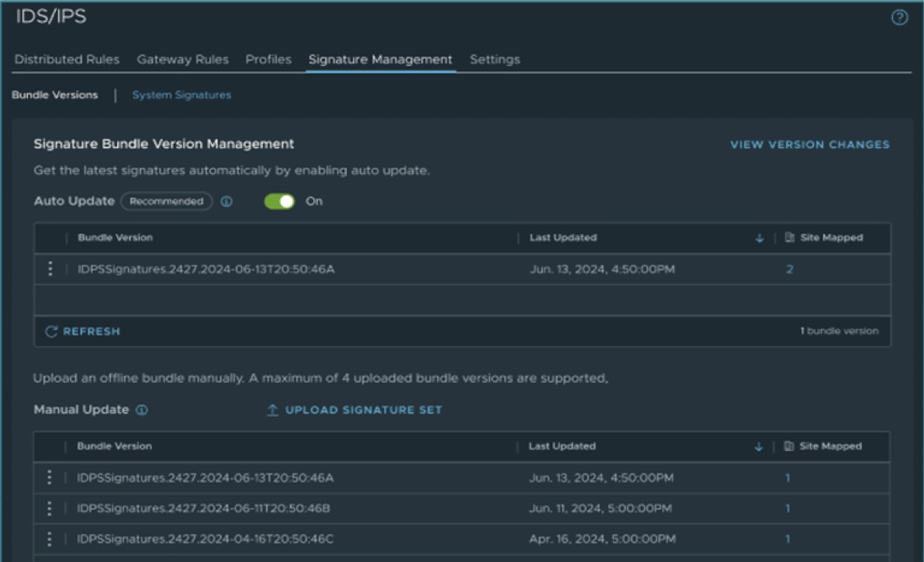
Task: Click the Last Updated sort arrow in the manual update table
Action: 759,447
